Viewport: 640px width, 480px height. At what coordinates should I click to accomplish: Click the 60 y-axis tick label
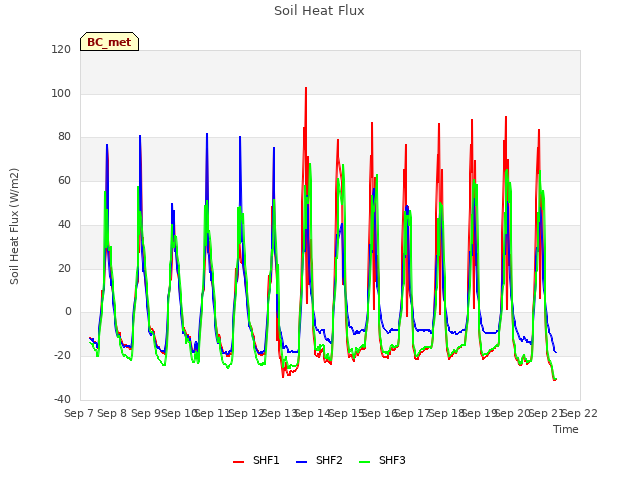(64, 180)
